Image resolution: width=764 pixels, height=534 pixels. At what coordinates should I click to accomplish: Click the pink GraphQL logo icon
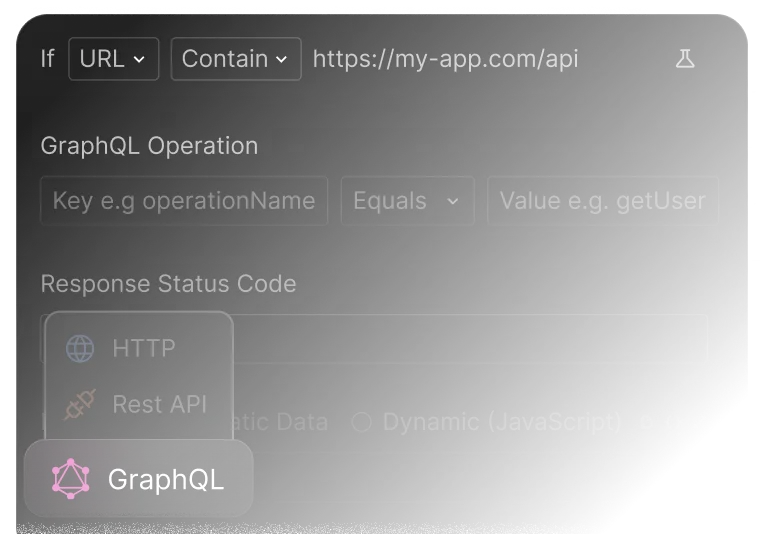click(71, 478)
